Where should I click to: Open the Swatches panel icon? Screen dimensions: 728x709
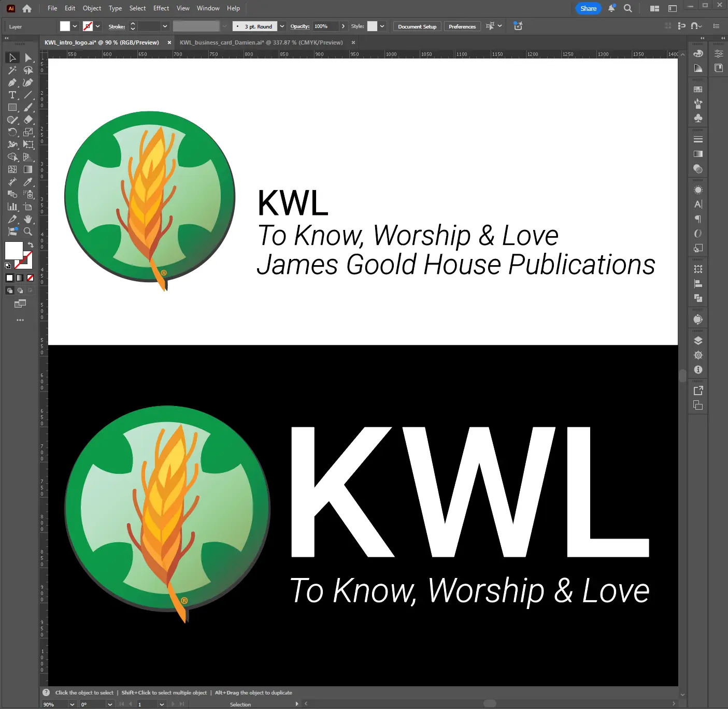[x=698, y=90]
